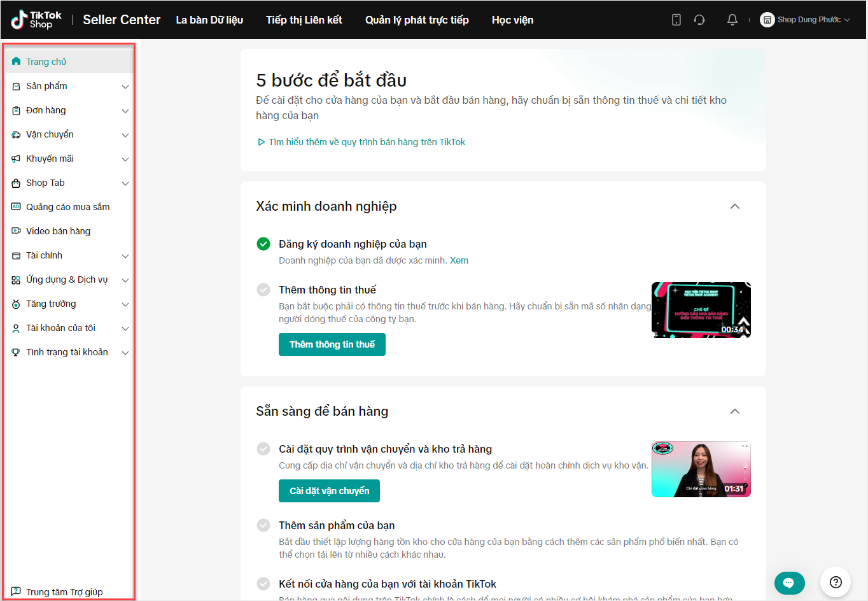Open the La bàn Dữ liệu tab
The height and width of the screenshot is (601, 868).
click(x=209, y=20)
